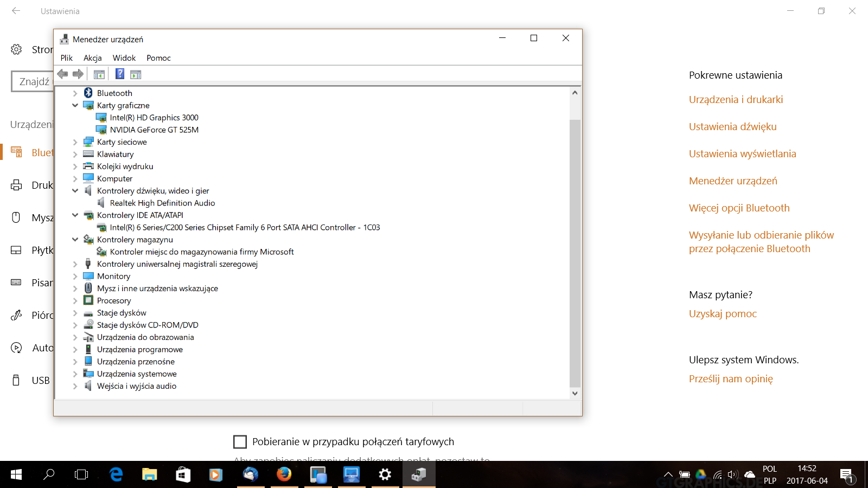
Task: Open Urządzenia i drukarki link
Action: click(x=736, y=100)
